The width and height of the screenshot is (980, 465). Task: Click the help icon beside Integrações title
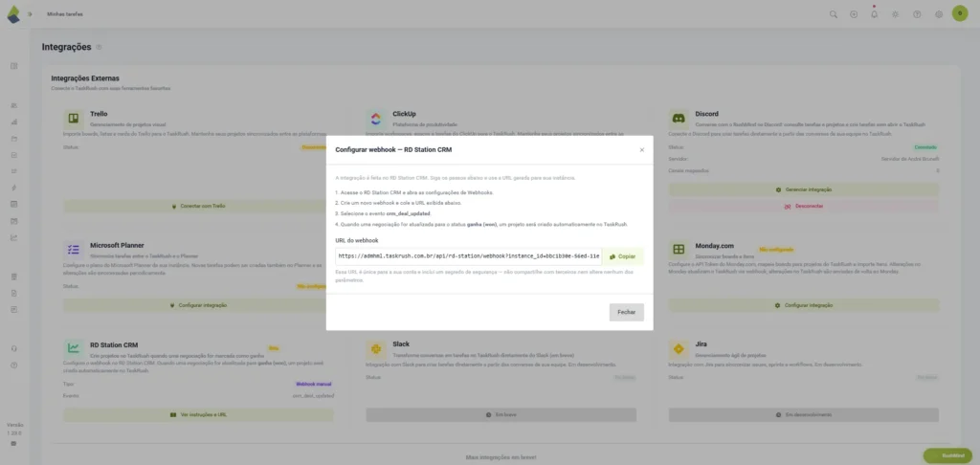(x=99, y=48)
